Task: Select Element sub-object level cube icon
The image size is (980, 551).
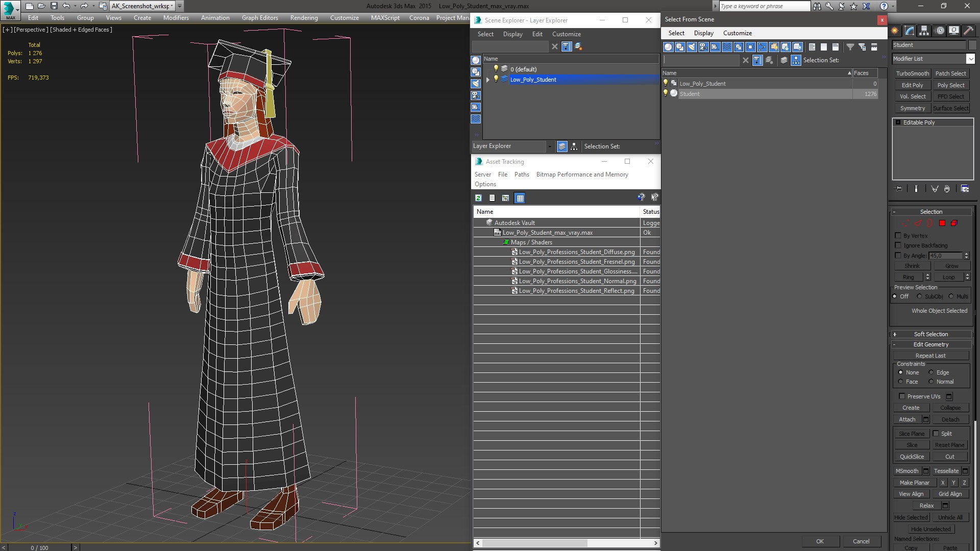Action: 954,223
